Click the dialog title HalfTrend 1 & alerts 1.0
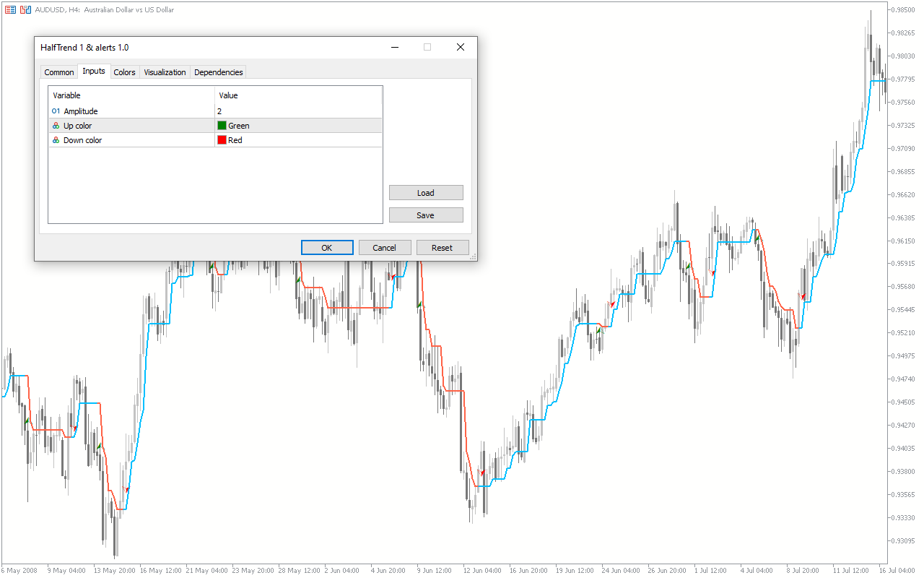924x578 pixels. click(85, 48)
